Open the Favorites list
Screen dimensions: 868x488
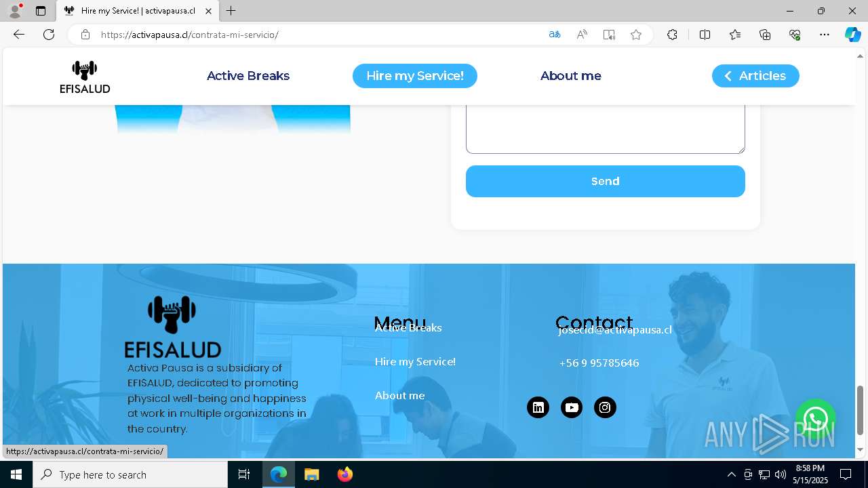pyautogui.click(x=735, y=35)
